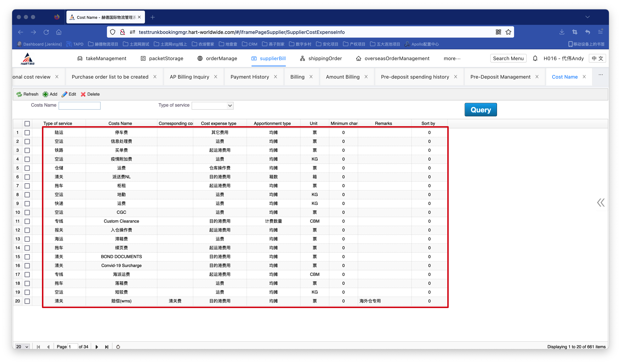Click the Add cost icon
The height and width of the screenshot is (364, 621).
pyautogui.click(x=45, y=94)
